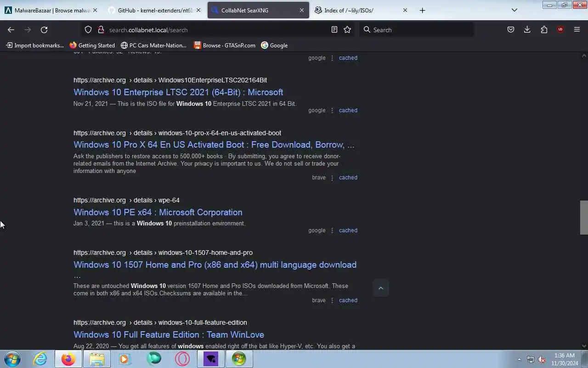Open cached link for the Activated Boot result
Viewport: 588px width, 368px height.
tap(348, 178)
